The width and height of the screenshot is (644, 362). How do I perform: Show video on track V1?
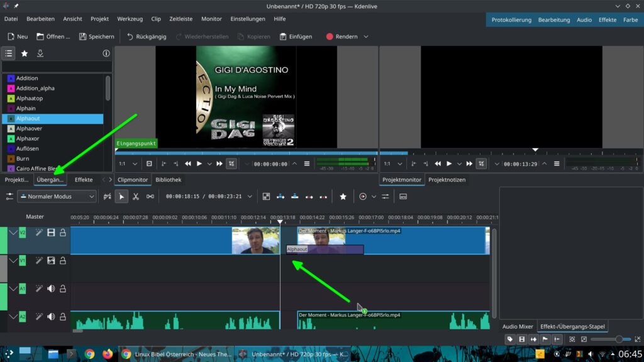click(x=51, y=261)
